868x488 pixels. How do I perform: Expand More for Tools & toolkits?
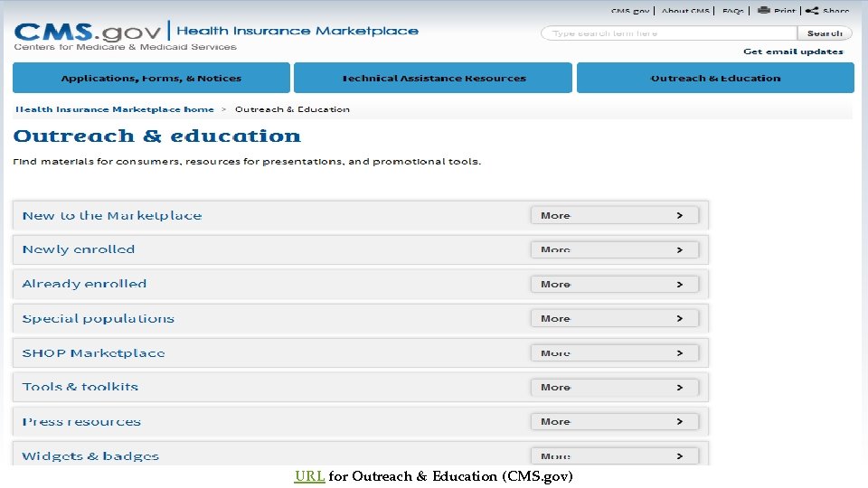615,388
